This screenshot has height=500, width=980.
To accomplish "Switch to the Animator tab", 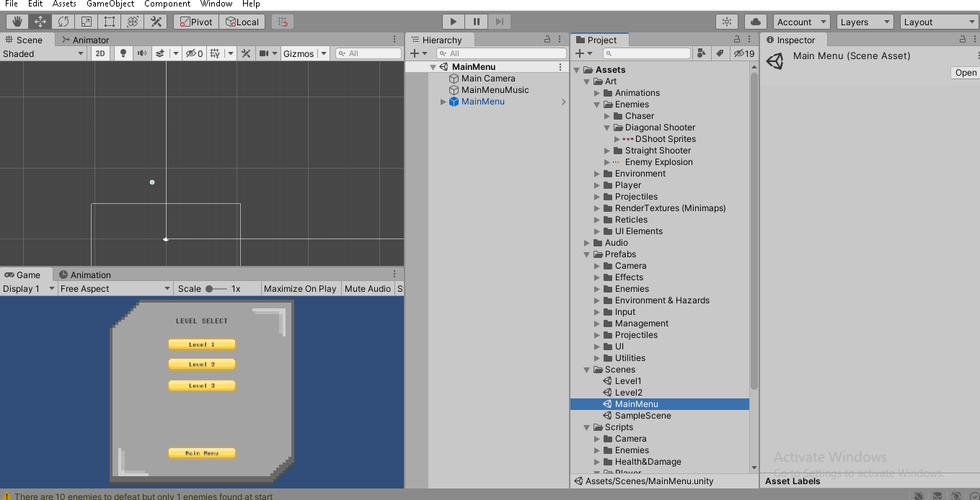I will 86,40.
